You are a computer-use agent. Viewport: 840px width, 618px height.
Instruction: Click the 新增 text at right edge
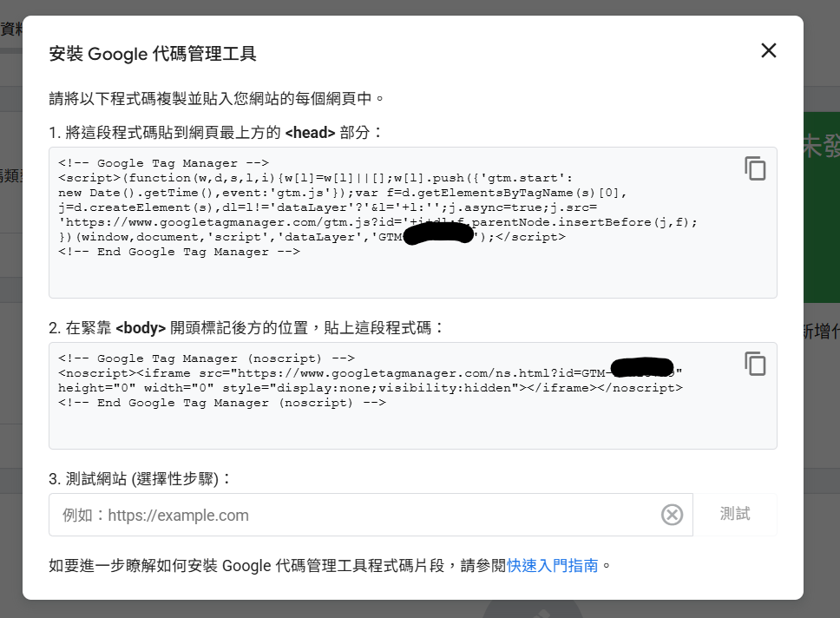pos(822,331)
